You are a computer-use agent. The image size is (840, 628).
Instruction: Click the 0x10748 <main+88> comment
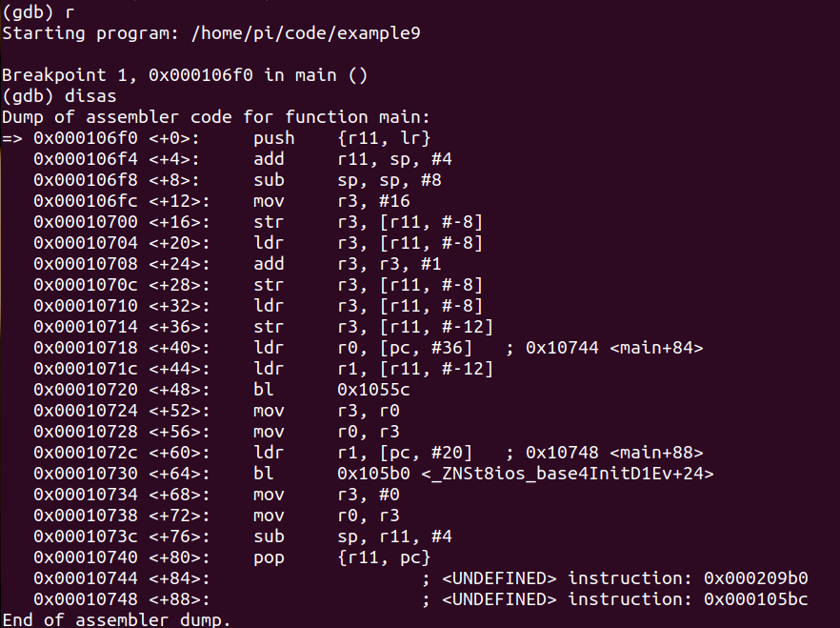pos(614,453)
